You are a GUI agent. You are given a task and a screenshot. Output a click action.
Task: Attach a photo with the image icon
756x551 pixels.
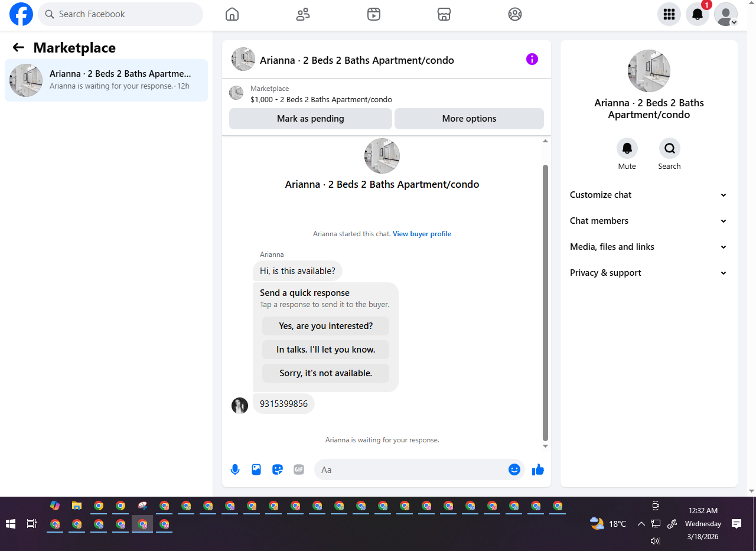pyautogui.click(x=256, y=470)
